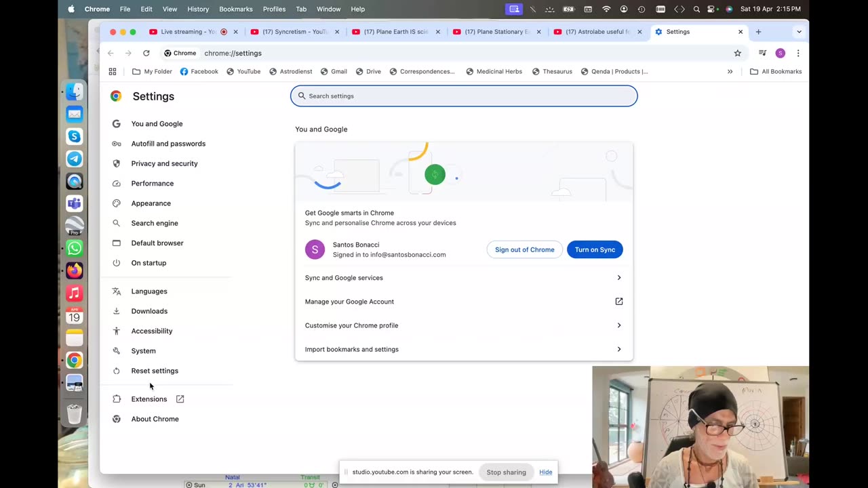Open Medicinal Herbs bookmark
868x488 pixels.
tap(494, 71)
